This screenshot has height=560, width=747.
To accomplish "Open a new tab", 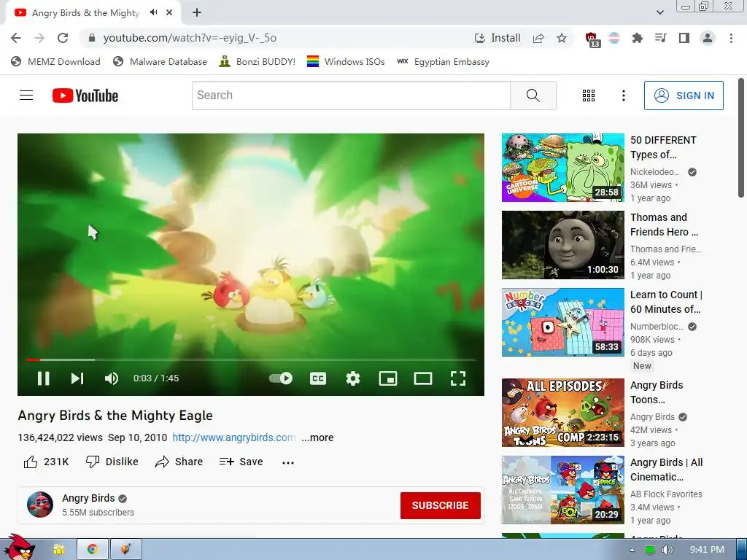I will click(197, 13).
